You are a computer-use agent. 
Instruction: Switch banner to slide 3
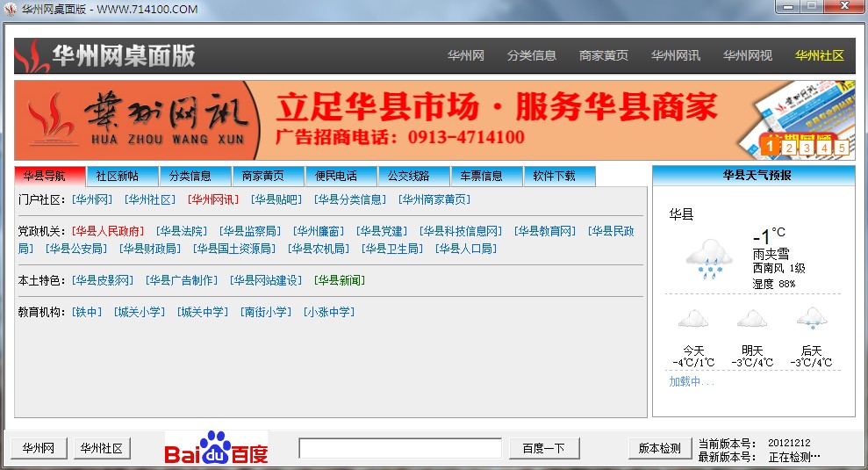[x=807, y=148]
